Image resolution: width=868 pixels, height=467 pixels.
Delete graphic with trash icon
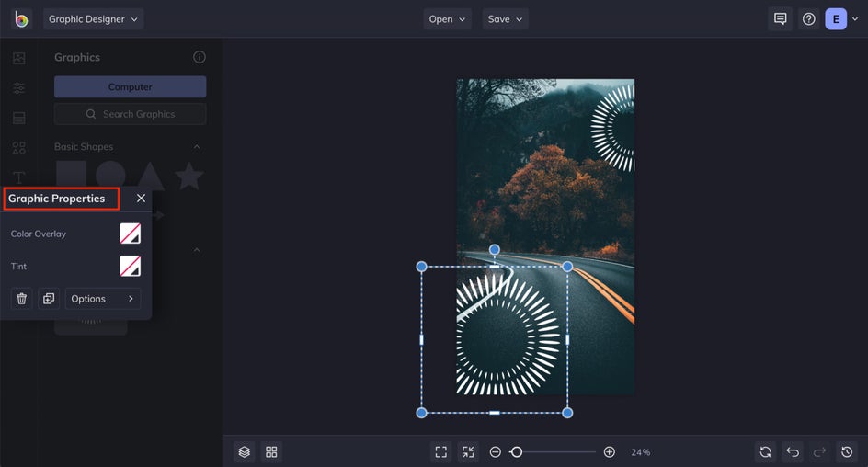(21, 299)
